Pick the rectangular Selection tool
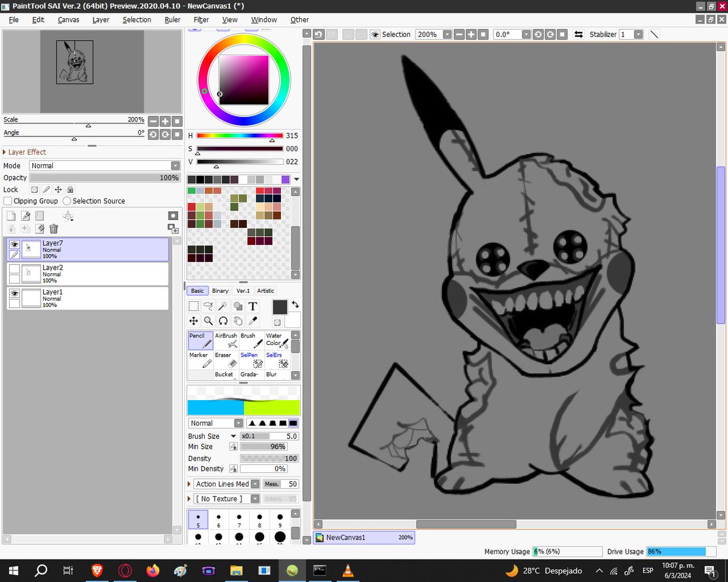 [194, 306]
